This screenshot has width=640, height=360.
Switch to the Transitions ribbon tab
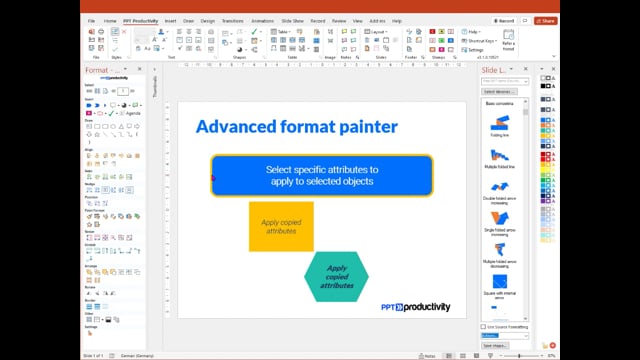233,21
